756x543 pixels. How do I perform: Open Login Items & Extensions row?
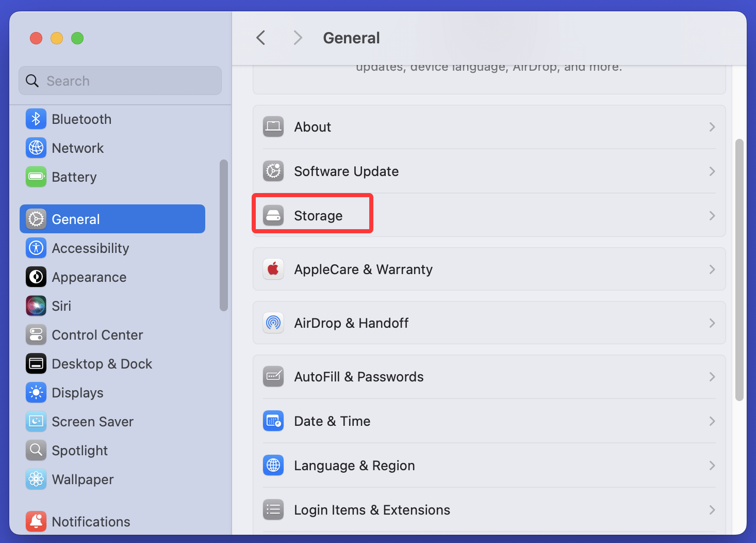tap(371, 510)
